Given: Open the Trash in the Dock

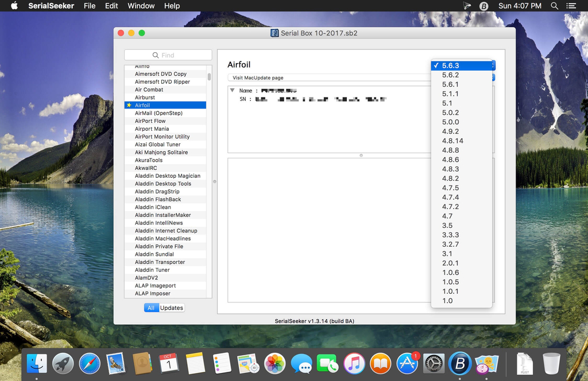Looking at the screenshot, I should (551, 363).
